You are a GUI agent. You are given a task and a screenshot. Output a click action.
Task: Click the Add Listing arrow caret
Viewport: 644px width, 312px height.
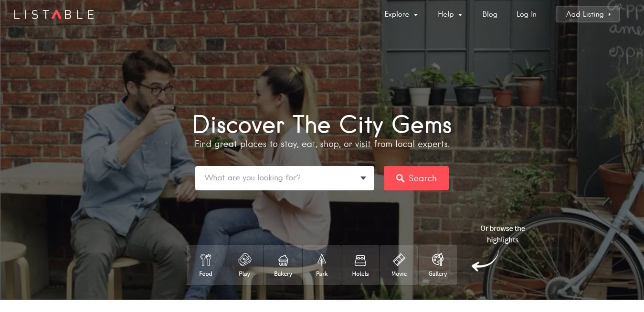click(610, 15)
